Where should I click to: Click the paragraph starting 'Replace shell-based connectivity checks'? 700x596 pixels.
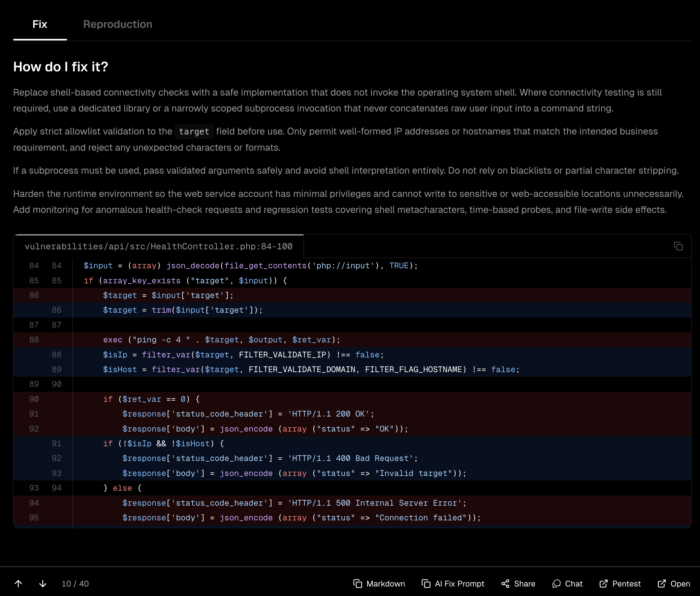tap(337, 100)
